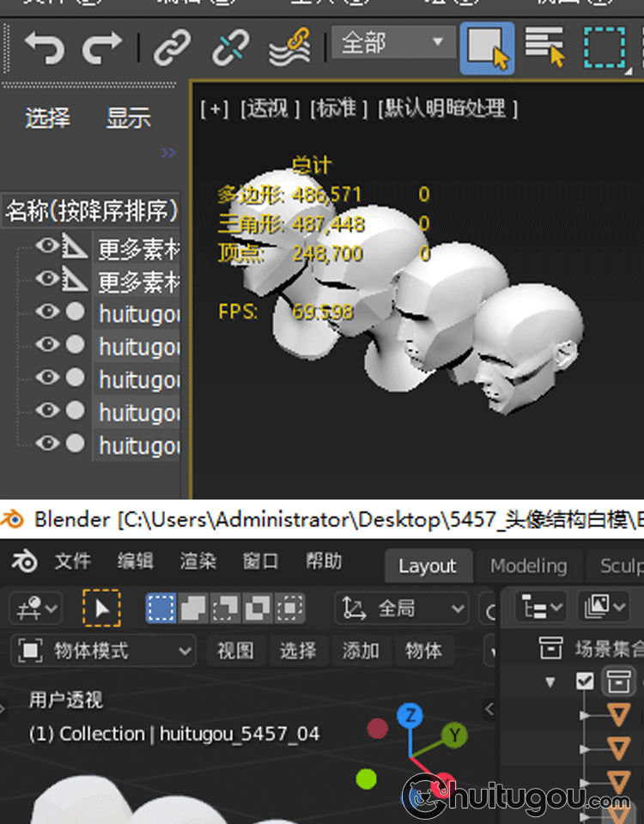The height and width of the screenshot is (824, 644).
Task: Click the collection box icon beside the checkbox
Action: point(619,682)
